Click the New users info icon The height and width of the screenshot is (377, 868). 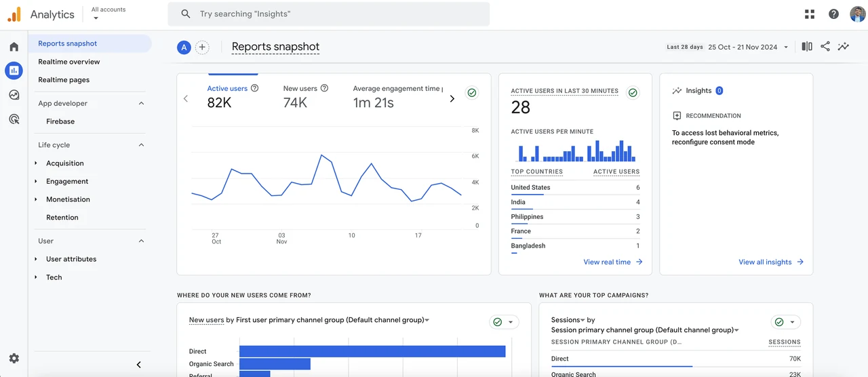tap(324, 88)
